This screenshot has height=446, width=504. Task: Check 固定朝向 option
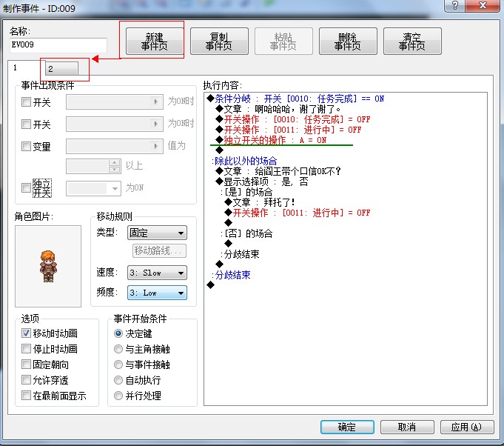click(26, 365)
